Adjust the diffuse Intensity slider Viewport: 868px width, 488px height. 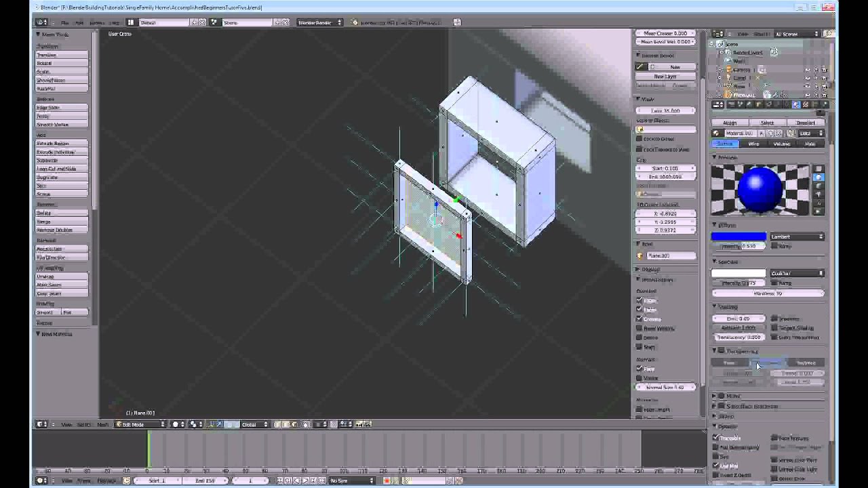(x=738, y=246)
